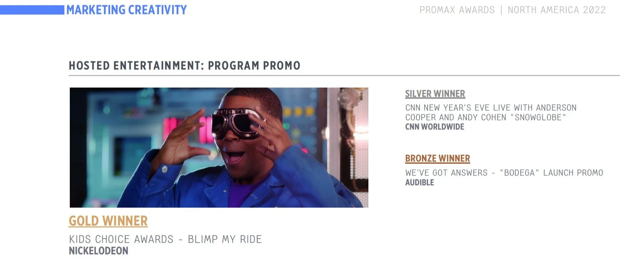The height and width of the screenshot is (270, 644).
Task: Select the CNN New Year's Eve Live entry title
Action: click(x=491, y=113)
